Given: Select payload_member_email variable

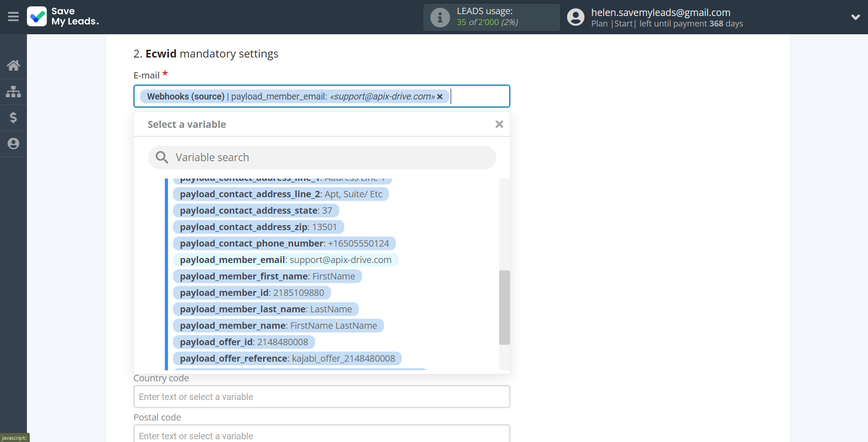Looking at the screenshot, I should [x=285, y=260].
